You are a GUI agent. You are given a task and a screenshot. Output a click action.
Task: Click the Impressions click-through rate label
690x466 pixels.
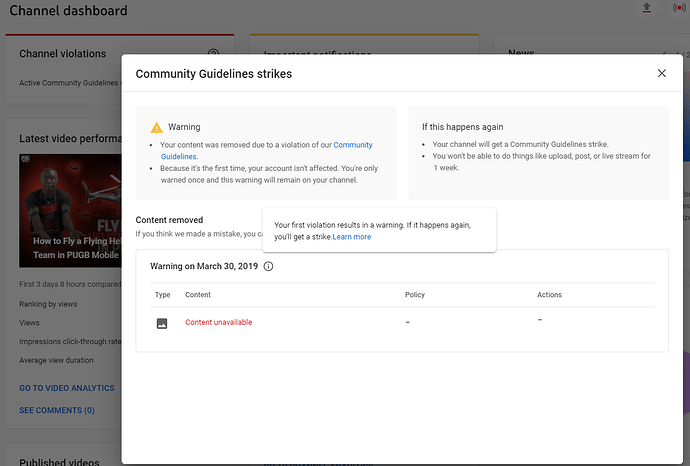[x=70, y=341]
